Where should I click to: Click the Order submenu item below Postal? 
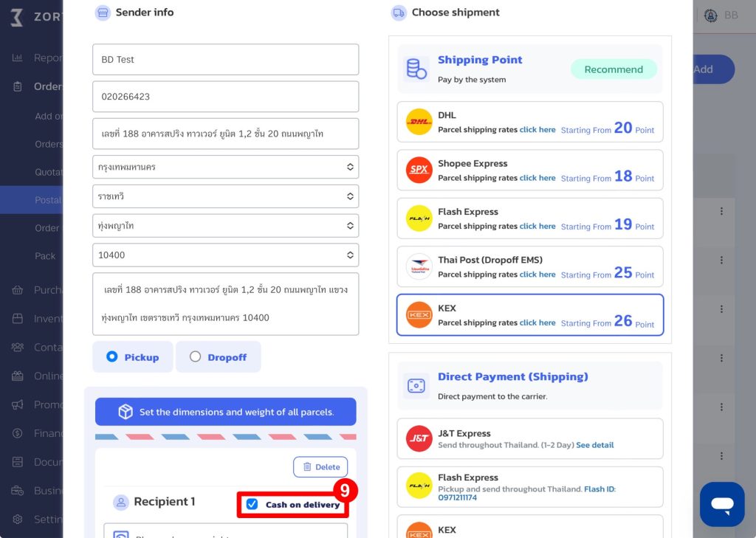[47, 228]
